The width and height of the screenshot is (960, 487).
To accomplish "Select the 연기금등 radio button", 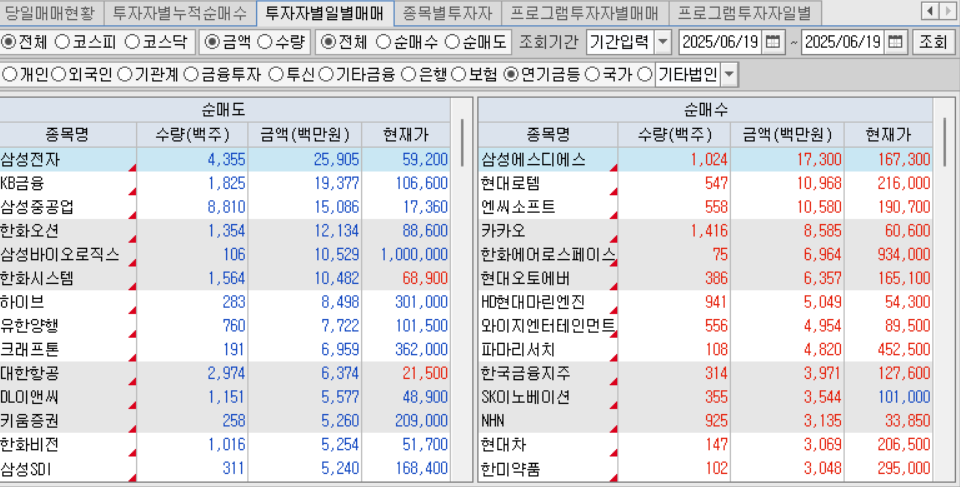I will tap(511, 75).
